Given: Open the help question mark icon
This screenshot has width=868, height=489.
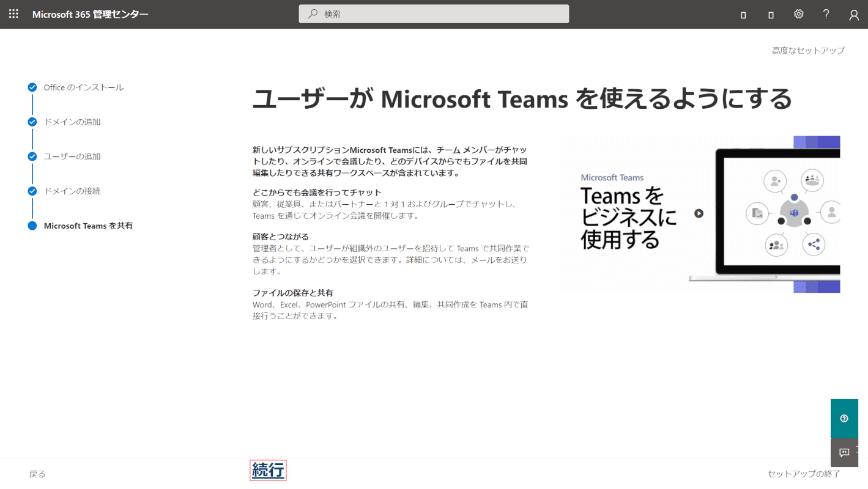Looking at the screenshot, I should 826,14.
